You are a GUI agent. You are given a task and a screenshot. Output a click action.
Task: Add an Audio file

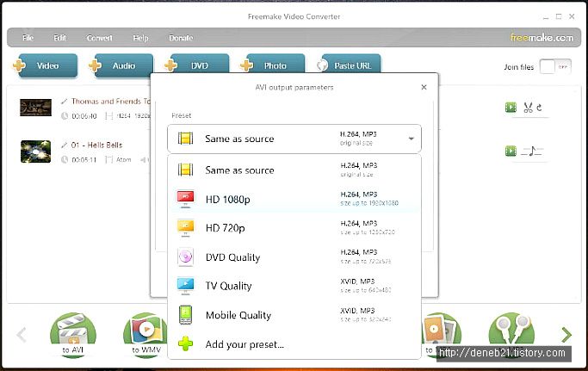(x=121, y=65)
